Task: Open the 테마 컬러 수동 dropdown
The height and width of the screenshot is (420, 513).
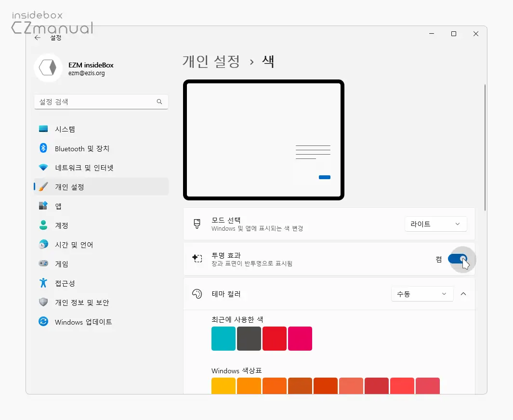Action: pos(422,293)
